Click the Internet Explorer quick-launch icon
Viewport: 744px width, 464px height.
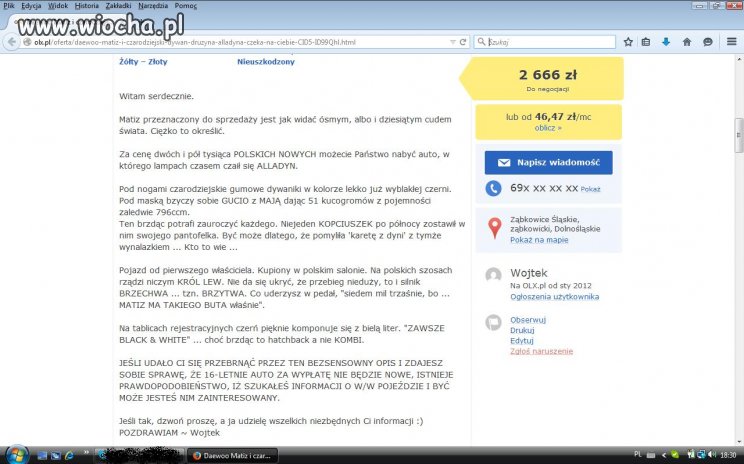click(69, 456)
